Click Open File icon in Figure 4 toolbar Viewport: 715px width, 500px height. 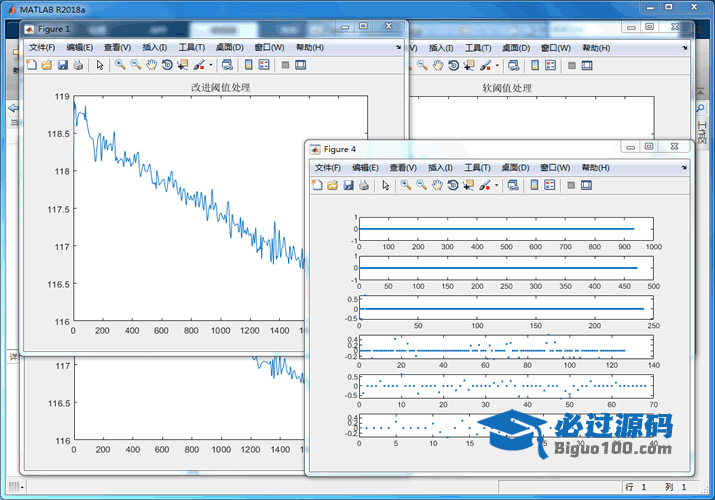click(x=332, y=185)
